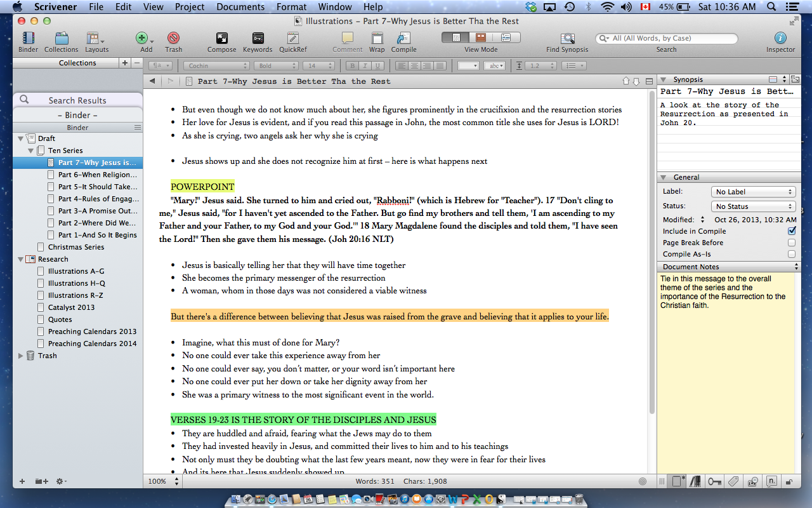Click the keywords key icon in inspector footer
This screenshot has width=812, height=508.
pyautogui.click(x=714, y=481)
